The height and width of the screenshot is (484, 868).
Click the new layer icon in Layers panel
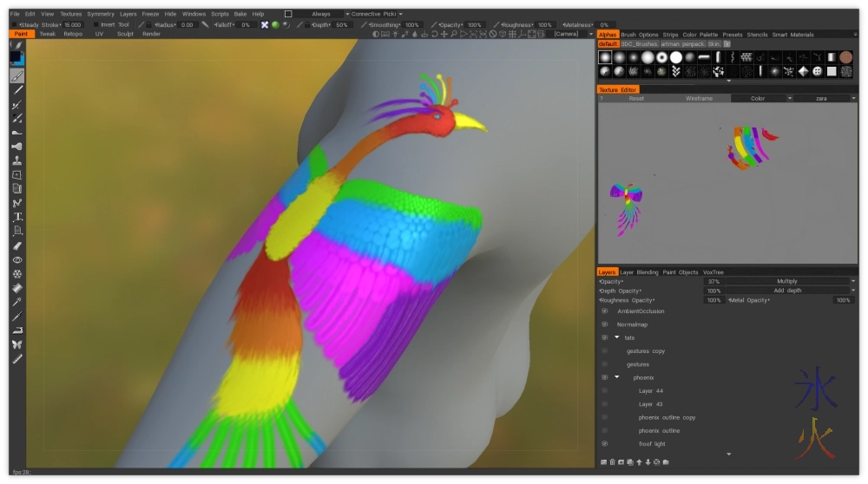tap(603, 461)
